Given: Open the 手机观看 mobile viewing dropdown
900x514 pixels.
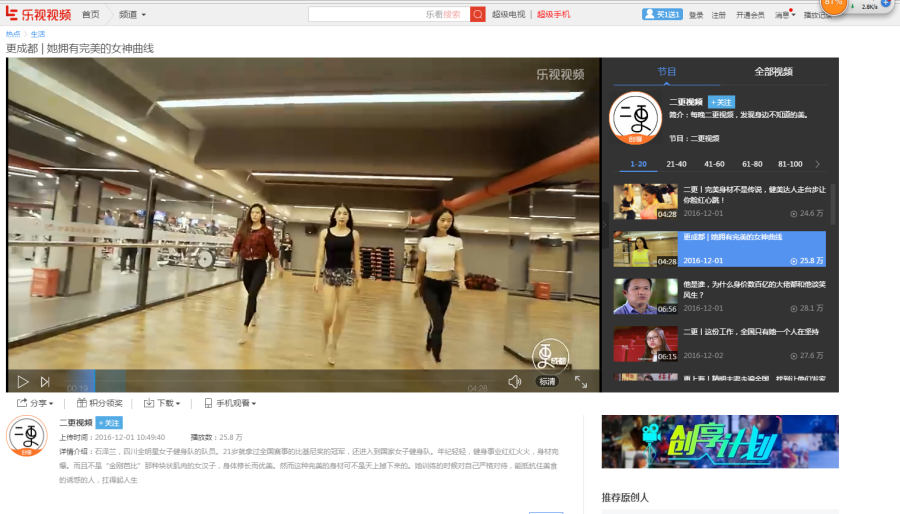Looking at the screenshot, I should pos(230,403).
